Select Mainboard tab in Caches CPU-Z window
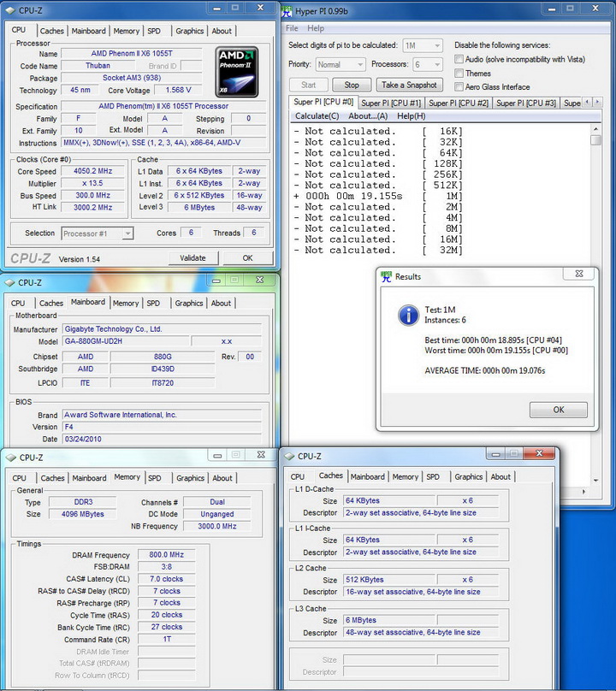This screenshot has width=616, height=691. click(x=367, y=477)
